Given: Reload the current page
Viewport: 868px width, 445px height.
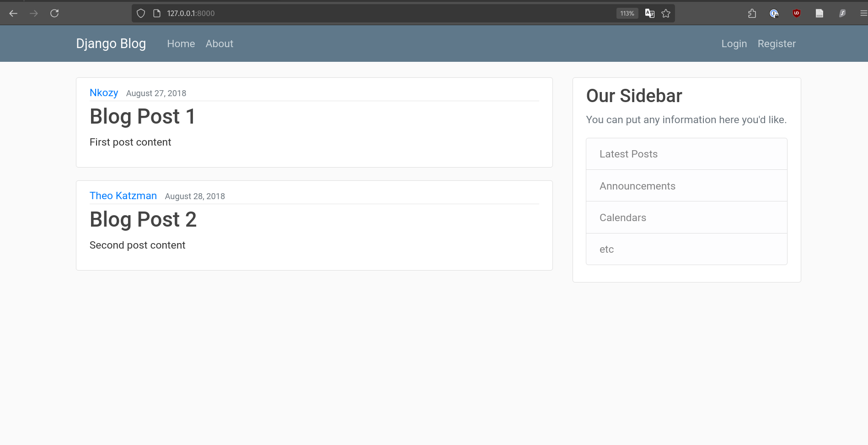Looking at the screenshot, I should click(x=54, y=13).
